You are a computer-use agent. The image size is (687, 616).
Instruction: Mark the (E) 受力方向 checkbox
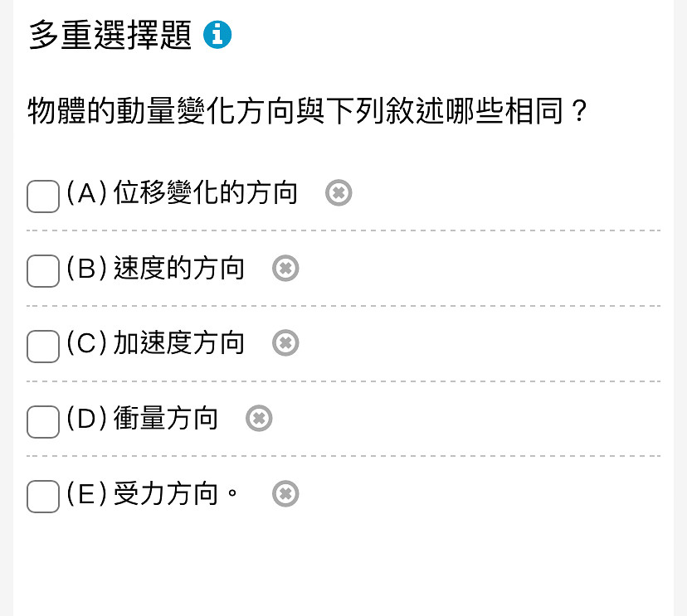coord(43,497)
